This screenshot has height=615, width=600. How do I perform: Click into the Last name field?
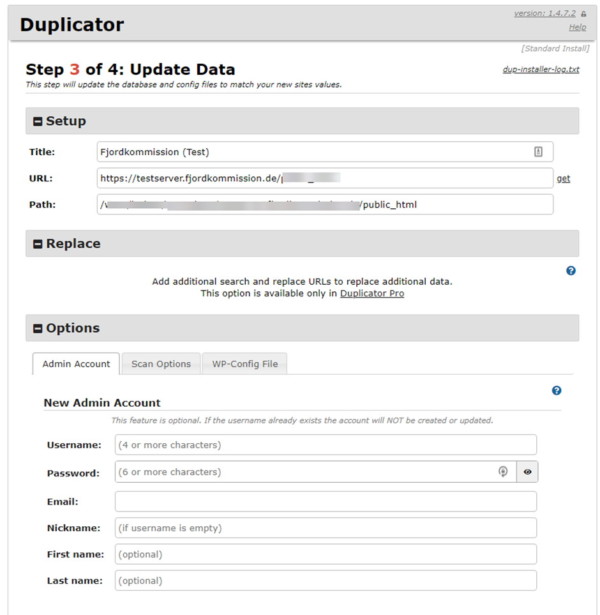point(325,580)
